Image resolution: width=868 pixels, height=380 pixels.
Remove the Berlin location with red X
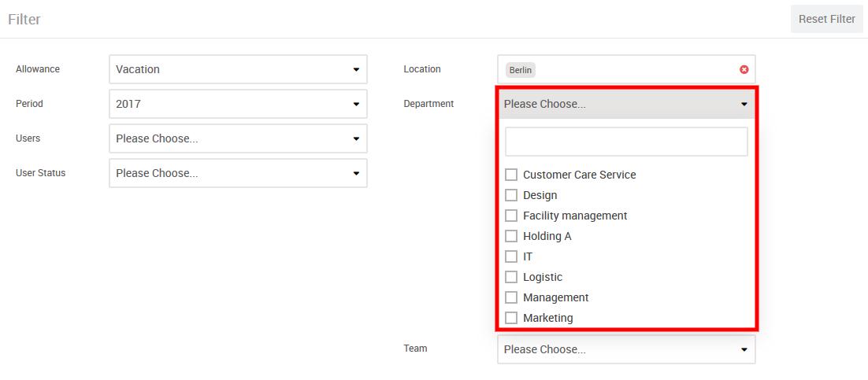(x=744, y=69)
